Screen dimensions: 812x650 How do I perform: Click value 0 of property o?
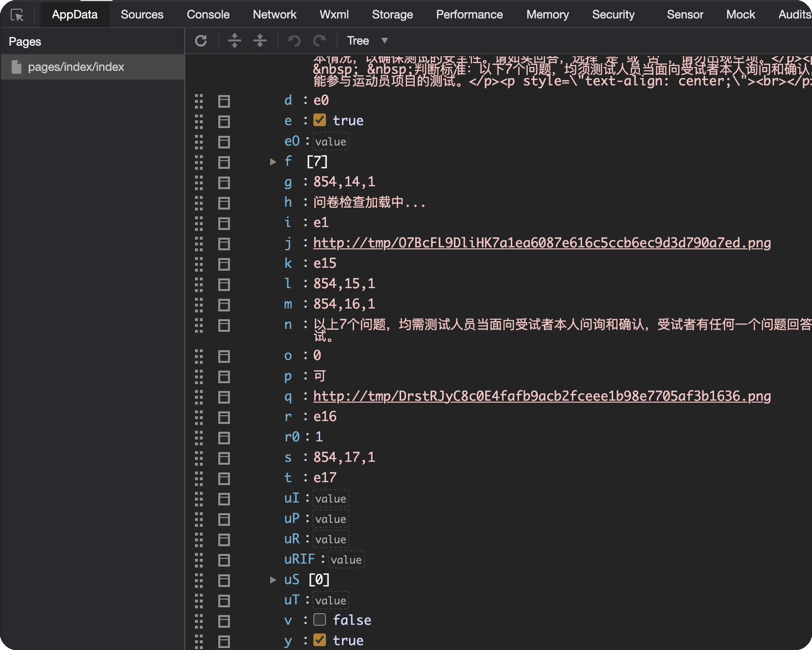317,356
